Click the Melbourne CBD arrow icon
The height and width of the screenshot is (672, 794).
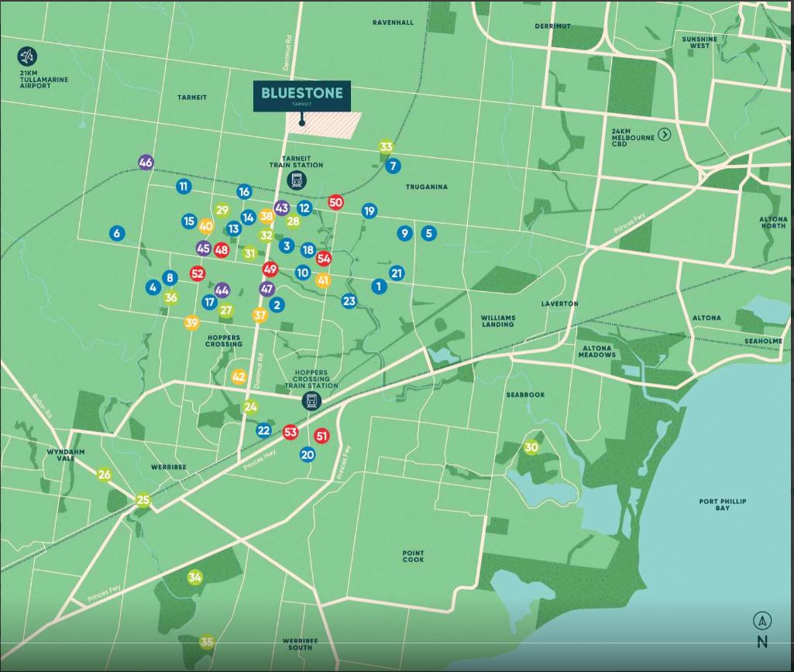pos(665,135)
